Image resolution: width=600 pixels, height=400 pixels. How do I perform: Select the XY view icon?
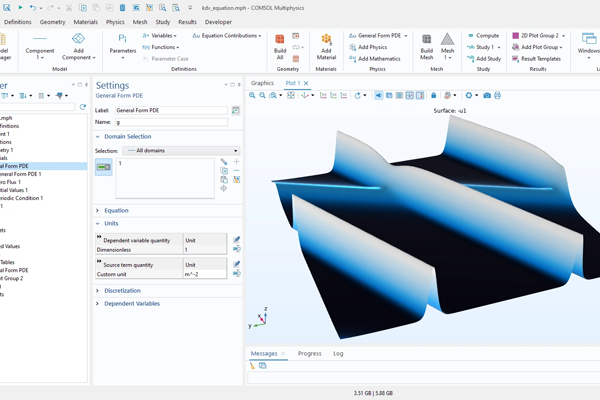tap(323, 95)
